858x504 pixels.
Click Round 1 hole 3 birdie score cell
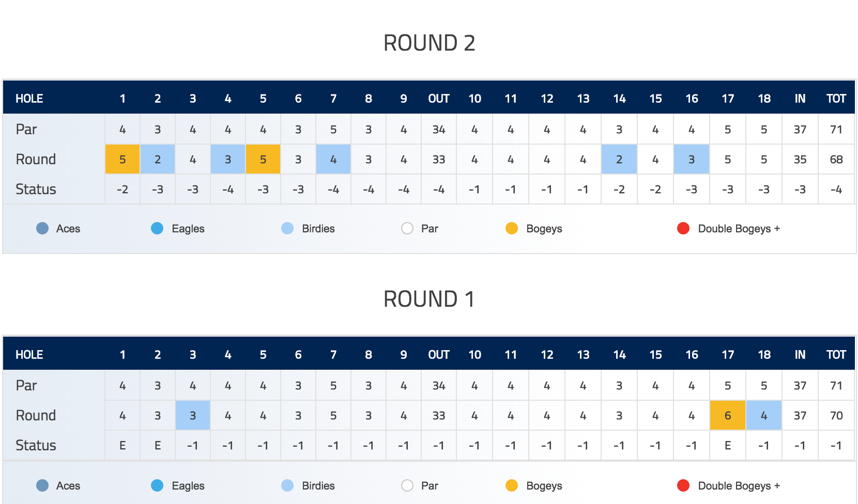tap(193, 415)
